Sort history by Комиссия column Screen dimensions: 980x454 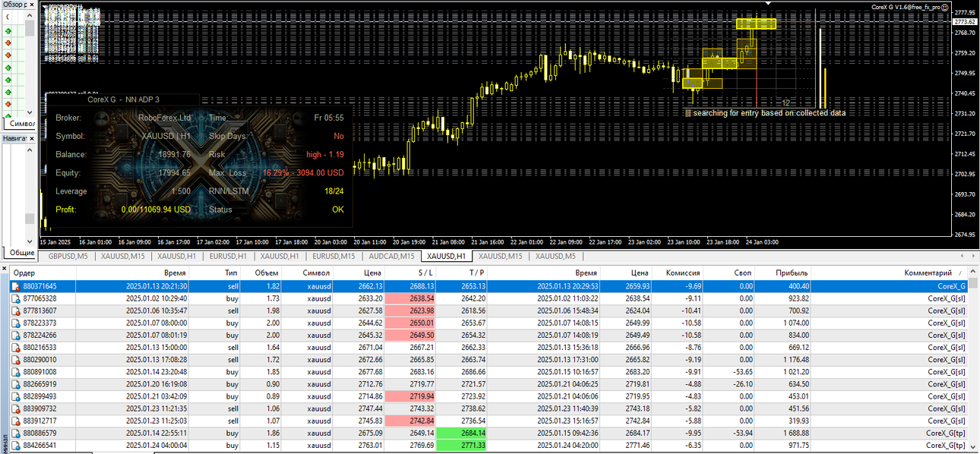click(678, 273)
